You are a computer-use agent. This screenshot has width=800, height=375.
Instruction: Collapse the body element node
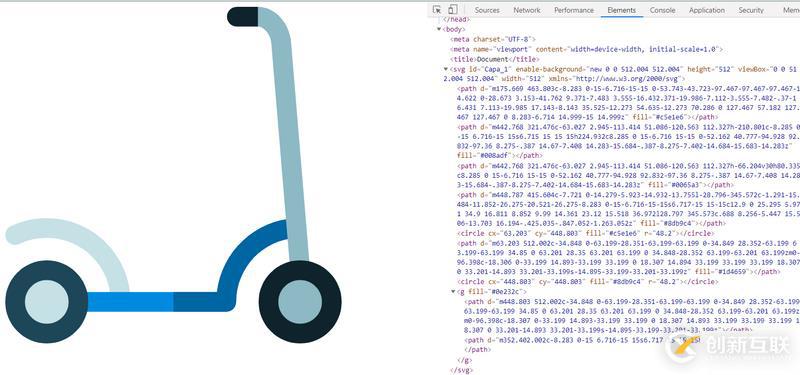point(439,30)
